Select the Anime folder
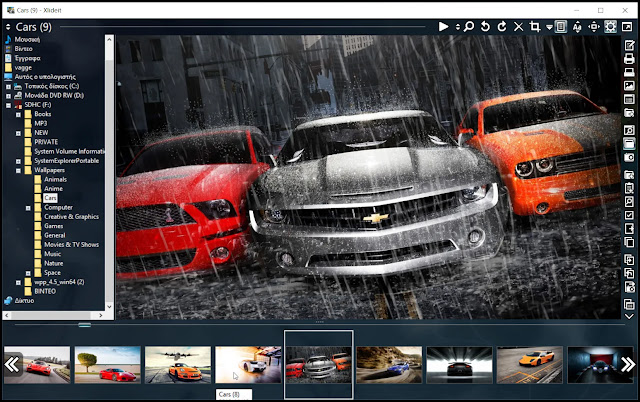 (53, 189)
